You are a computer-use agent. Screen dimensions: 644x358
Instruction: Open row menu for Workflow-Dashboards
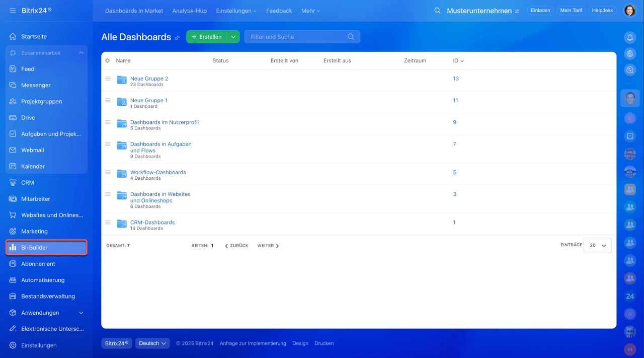pos(108,172)
